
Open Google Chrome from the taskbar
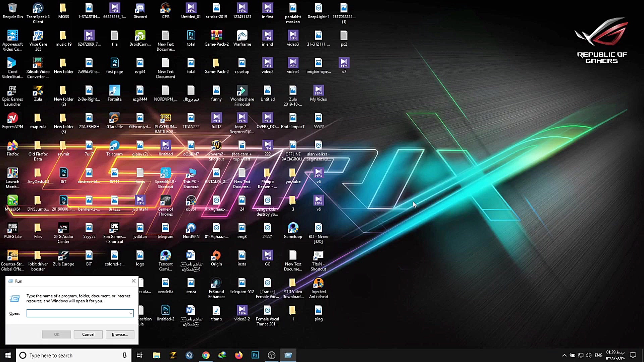tap(206, 355)
